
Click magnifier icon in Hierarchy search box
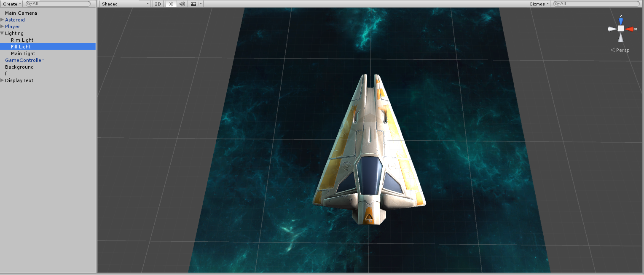point(30,4)
